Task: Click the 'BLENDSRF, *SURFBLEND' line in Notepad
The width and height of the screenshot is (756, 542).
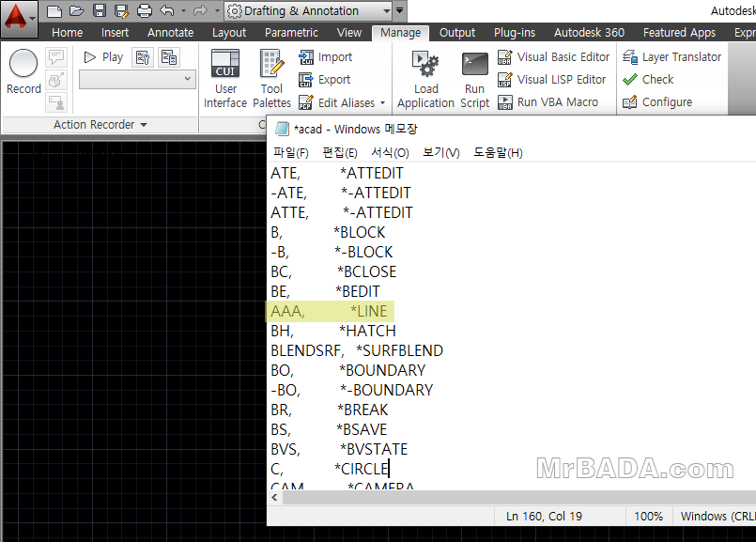Action: pyautogui.click(x=357, y=350)
